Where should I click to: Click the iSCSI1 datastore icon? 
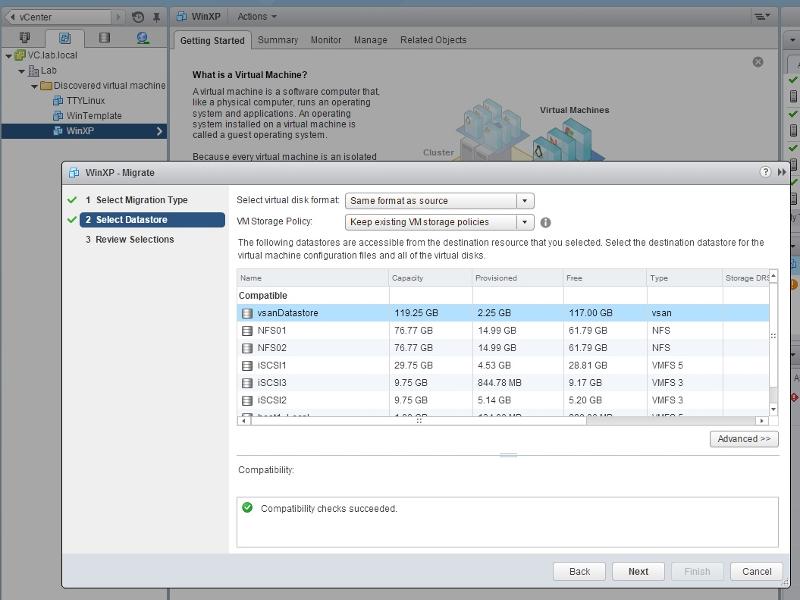click(247, 366)
